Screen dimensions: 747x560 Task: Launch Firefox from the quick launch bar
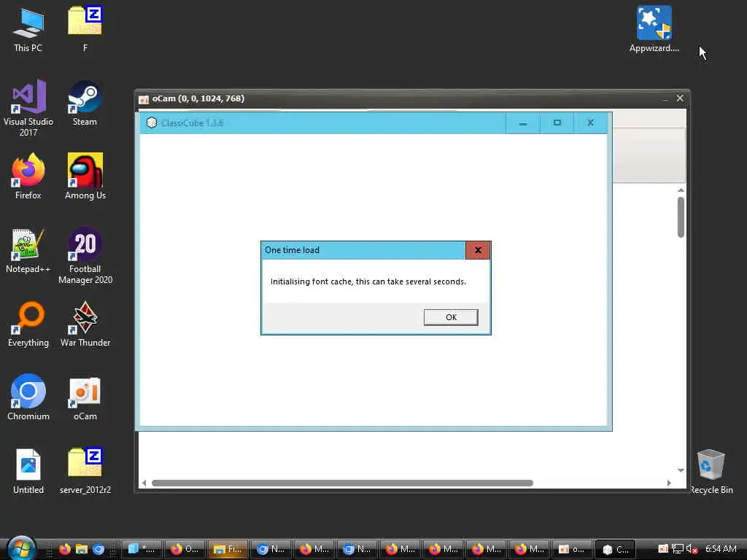[65, 549]
